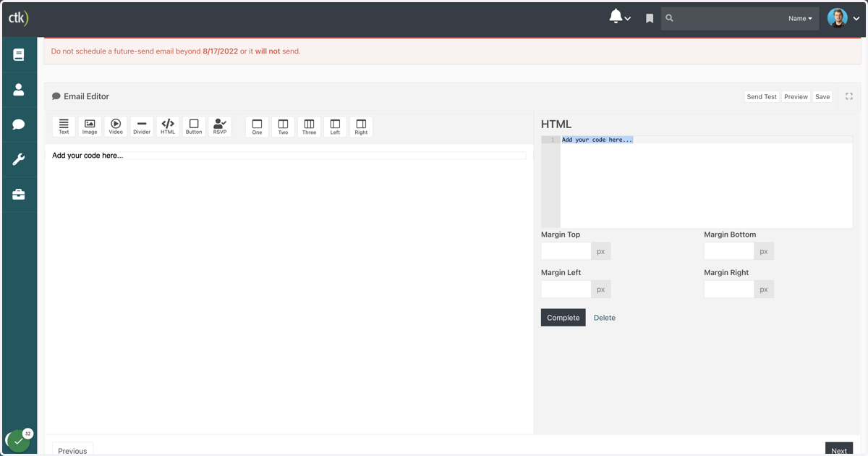Click the search magnifier icon
The height and width of the screenshot is (456, 868).
670,18
